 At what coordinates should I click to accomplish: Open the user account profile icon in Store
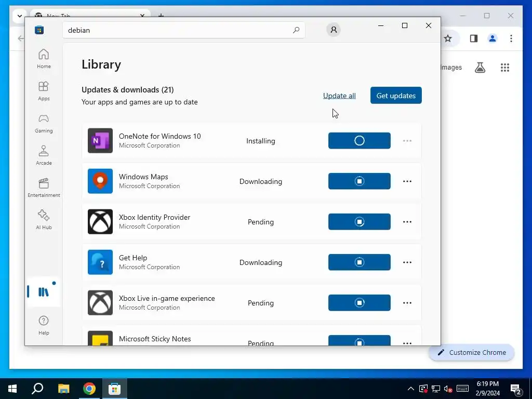(334, 30)
